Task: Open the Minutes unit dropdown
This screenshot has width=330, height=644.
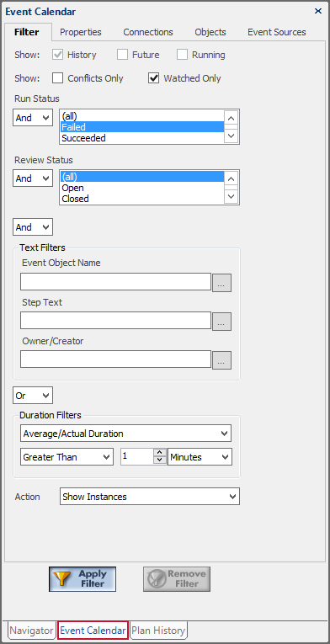Action: pos(200,457)
